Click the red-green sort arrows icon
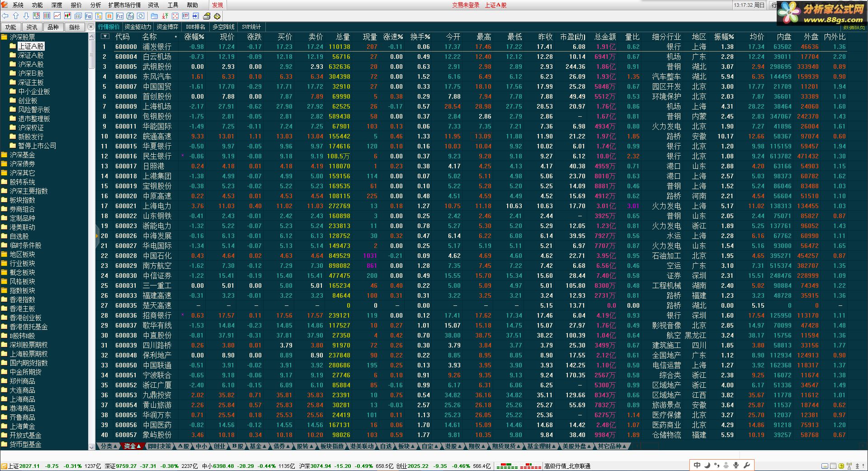 point(165,16)
